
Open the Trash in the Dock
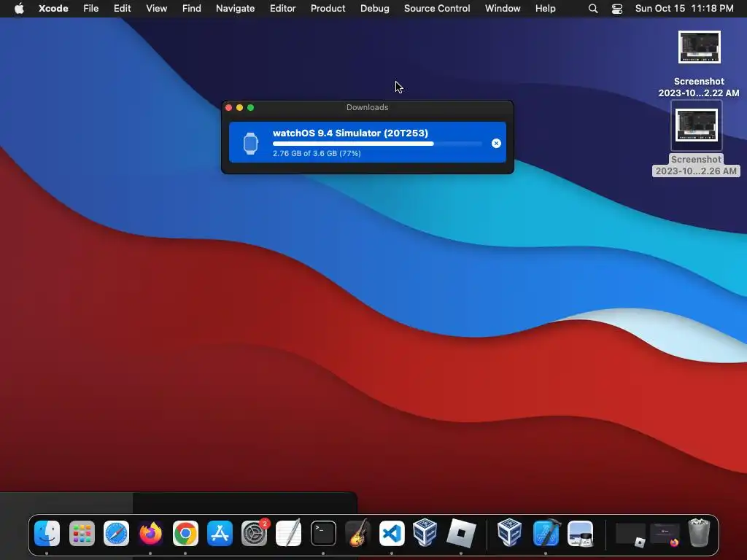tap(699, 533)
